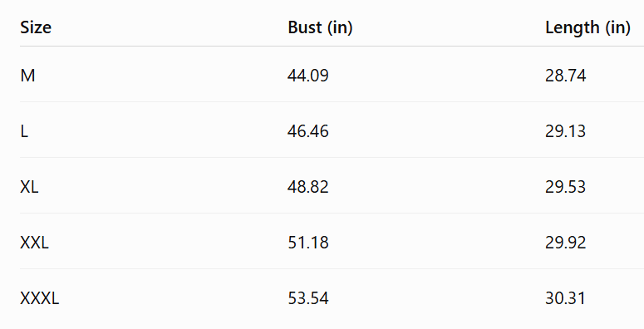Viewport: 644px width, 329px height.
Task: Click the length value 28.74
Action: click(x=566, y=75)
